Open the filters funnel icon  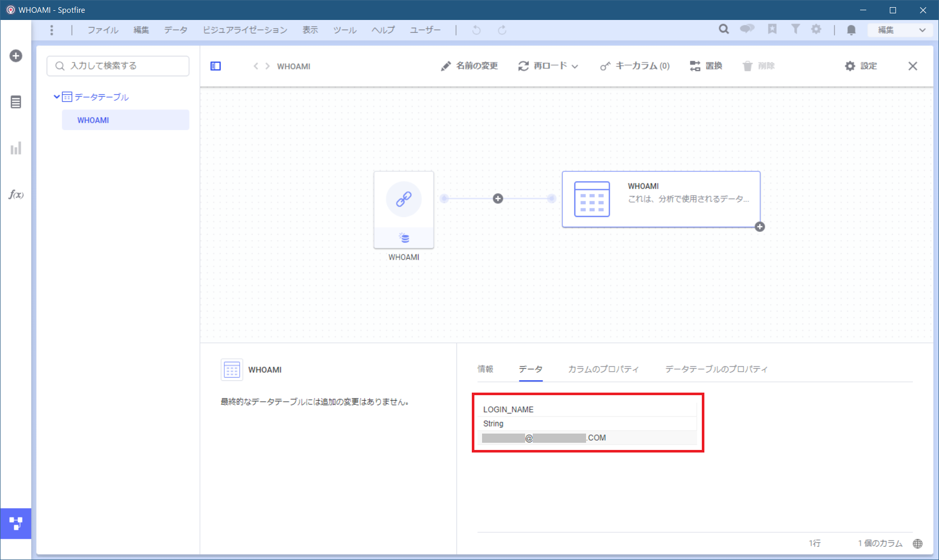coord(795,29)
